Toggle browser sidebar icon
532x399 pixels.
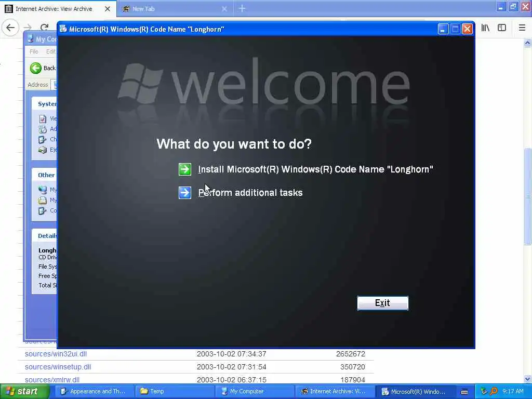point(502,28)
